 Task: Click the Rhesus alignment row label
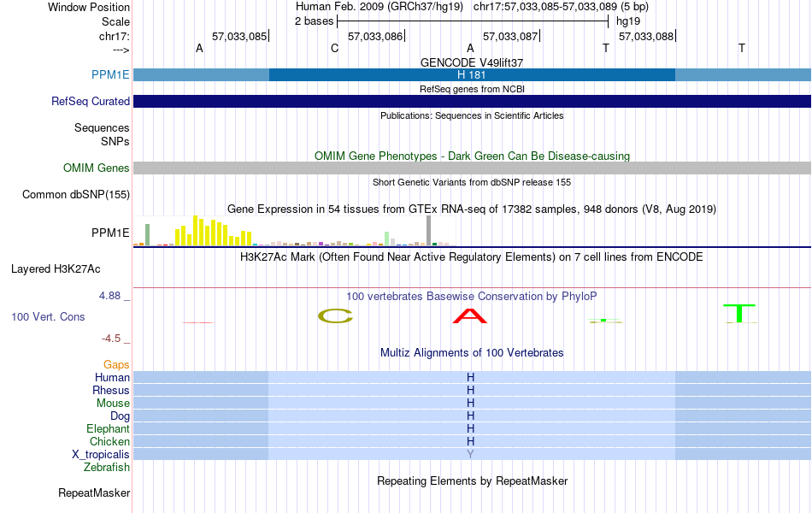point(111,390)
